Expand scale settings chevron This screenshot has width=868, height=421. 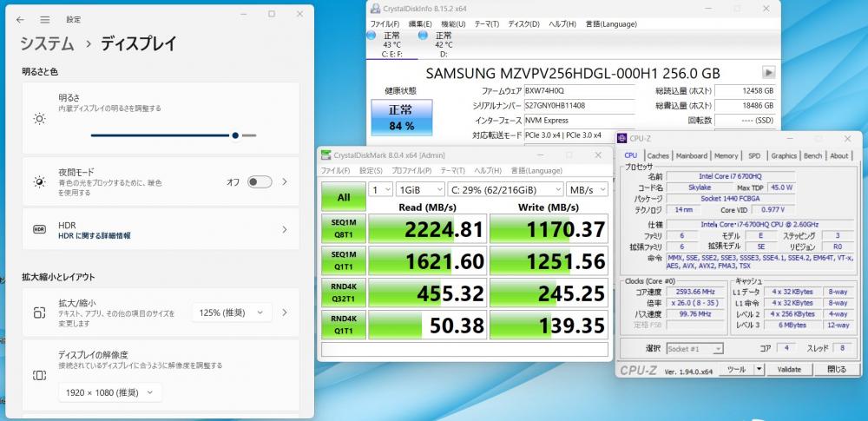click(x=285, y=312)
